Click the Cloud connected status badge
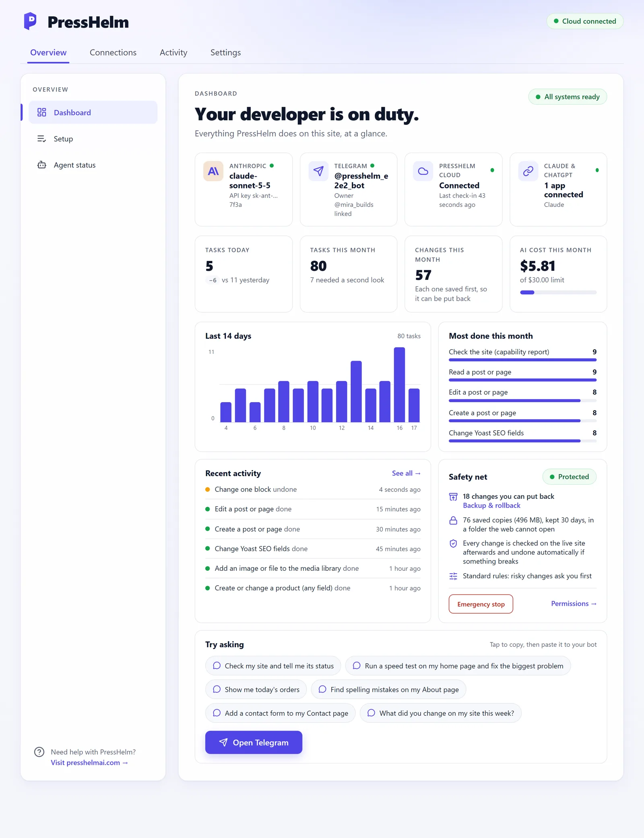The height and width of the screenshot is (838, 644). (x=585, y=21)
